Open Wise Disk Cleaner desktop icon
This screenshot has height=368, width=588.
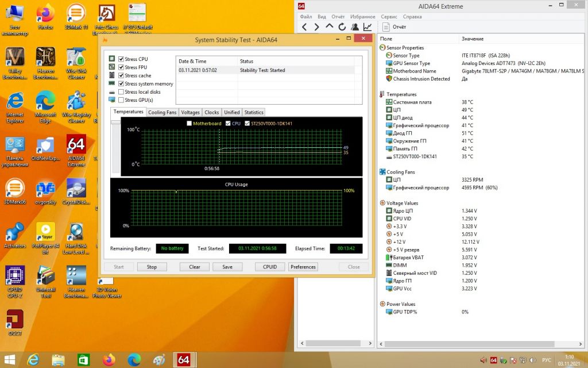point(76,63)
